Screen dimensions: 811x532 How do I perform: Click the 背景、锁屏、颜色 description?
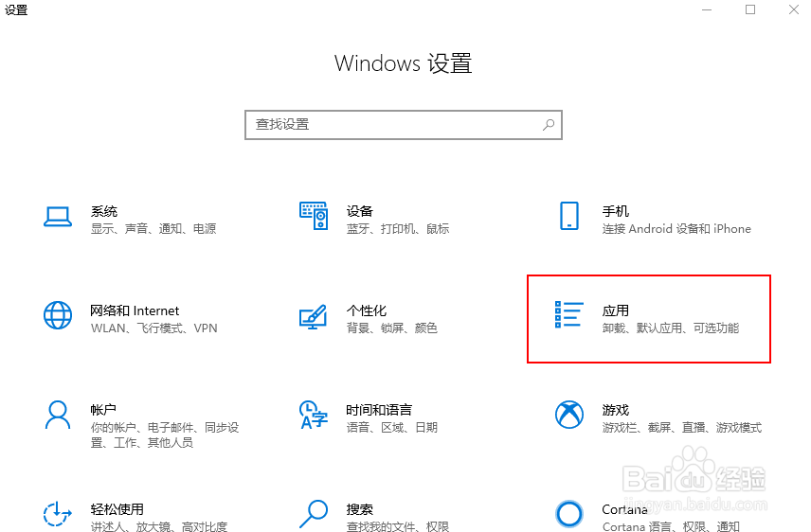(x=391, y=328)
